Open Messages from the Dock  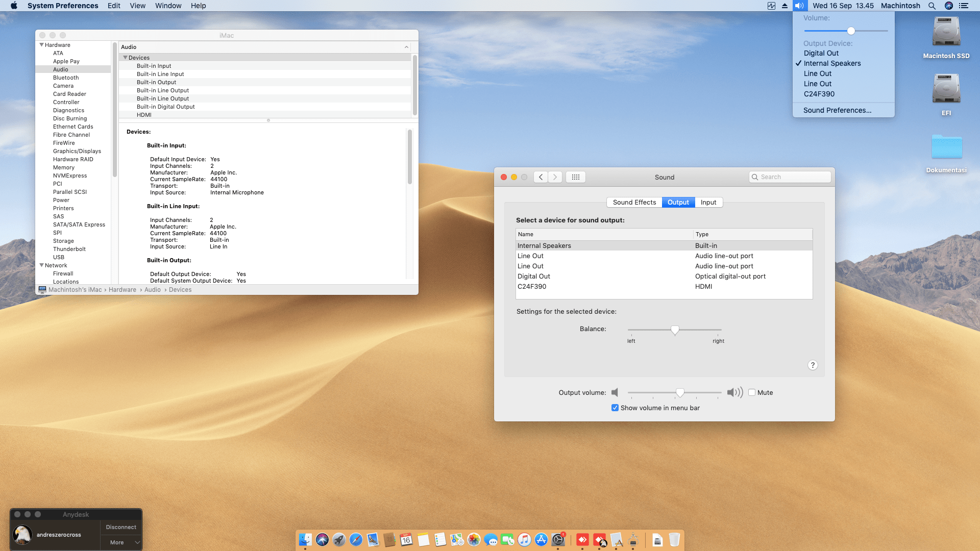coord(491,539)
